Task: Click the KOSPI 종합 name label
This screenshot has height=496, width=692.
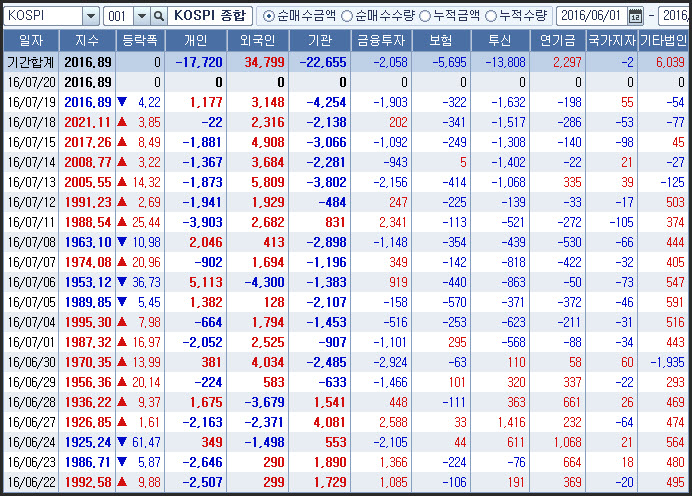Action: click(x=210, y=16)
